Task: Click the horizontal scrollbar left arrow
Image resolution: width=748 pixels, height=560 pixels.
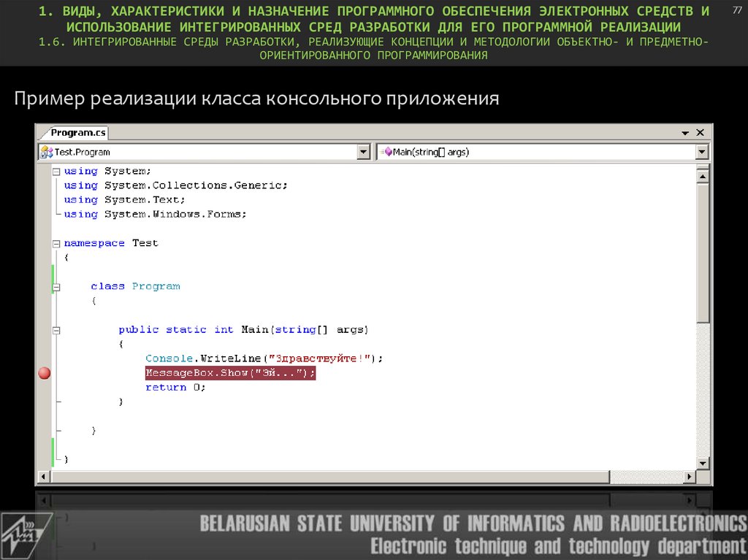Action: 44,476
